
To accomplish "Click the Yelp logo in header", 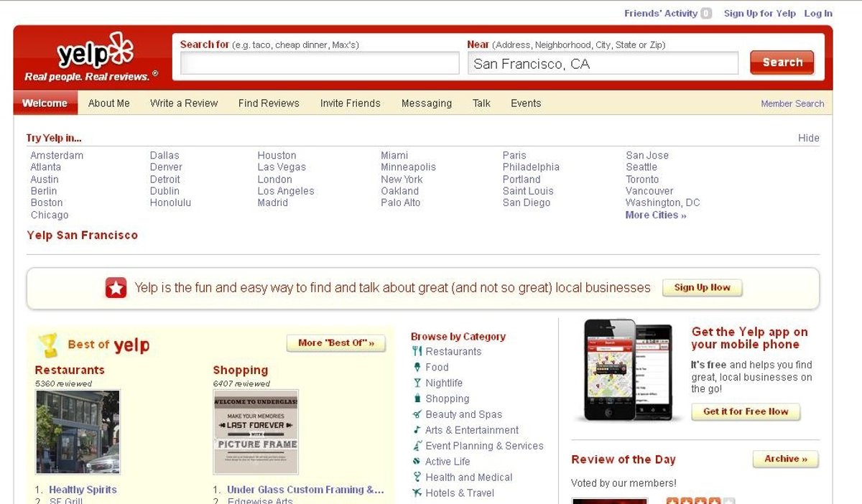I will click(x=95, y=54).
